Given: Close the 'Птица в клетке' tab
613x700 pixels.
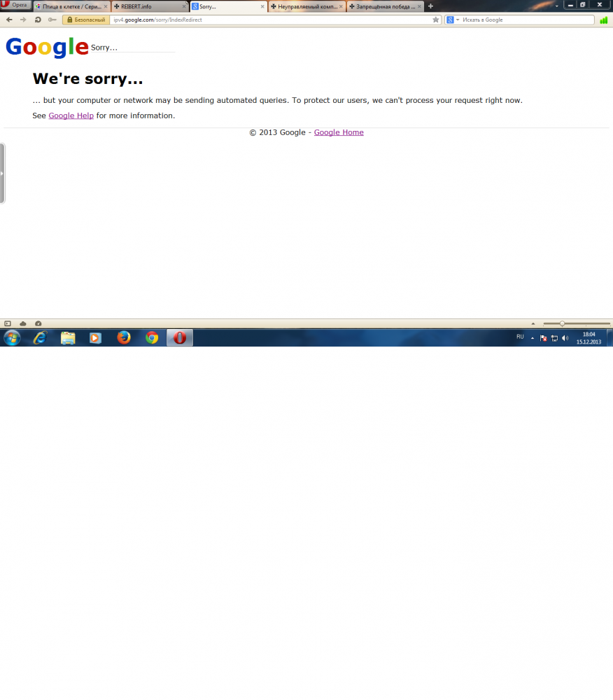Looking at the screenshot, I should coord(106,7).
